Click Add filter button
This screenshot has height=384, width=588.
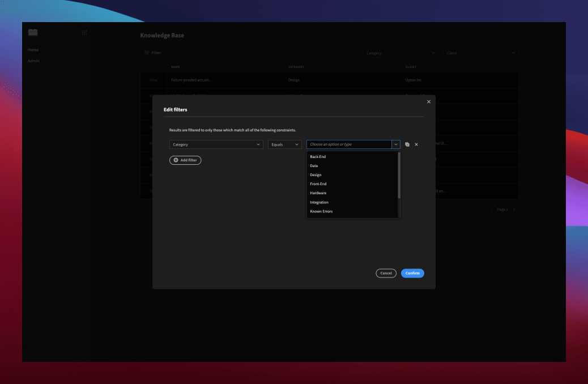pyautogui.click(x=185, y=160)
